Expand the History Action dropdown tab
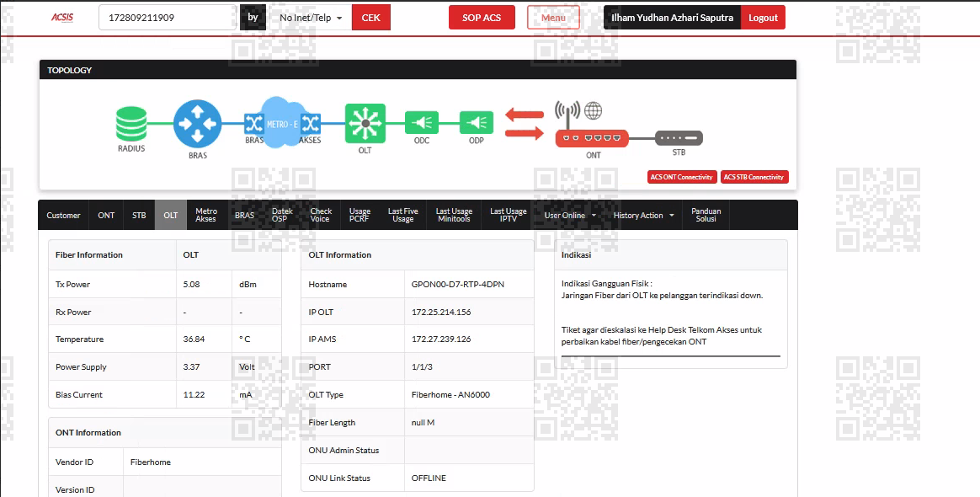The image size is (980, 497). tap(644, 215)
